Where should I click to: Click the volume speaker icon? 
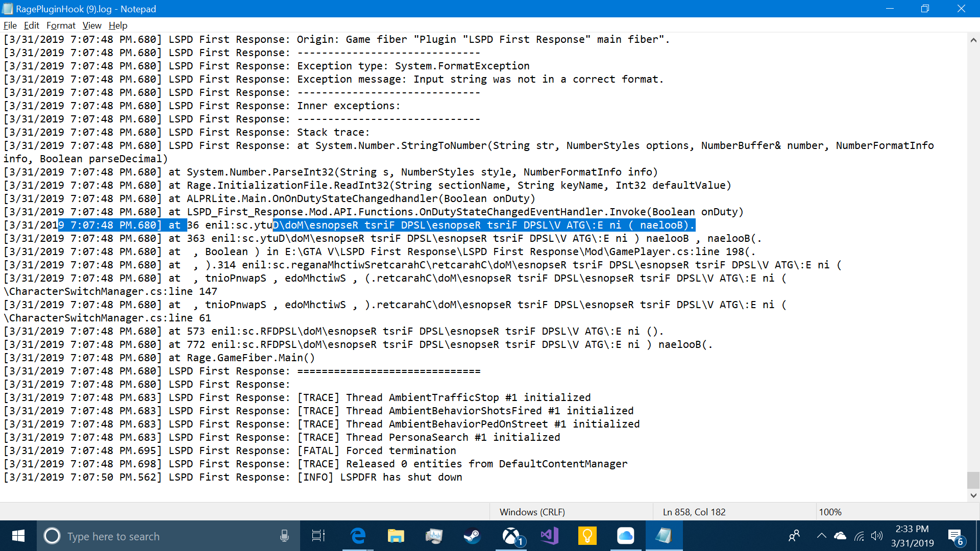click(x=877, y=536)
